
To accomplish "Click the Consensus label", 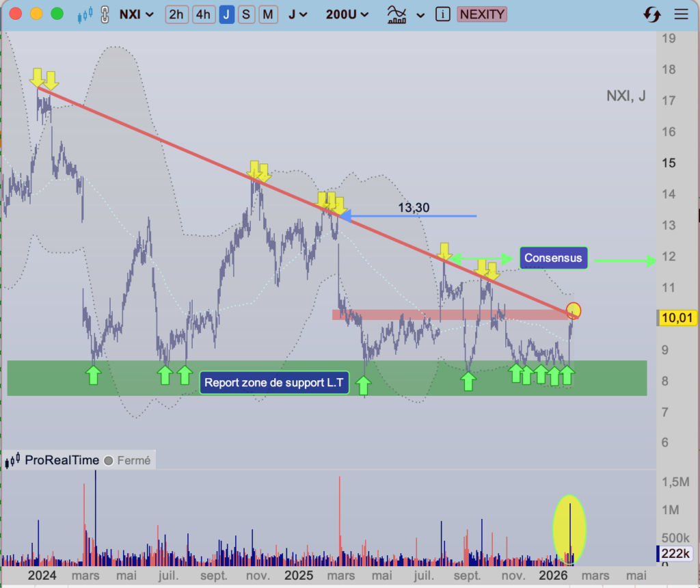I will pos(553,258).
